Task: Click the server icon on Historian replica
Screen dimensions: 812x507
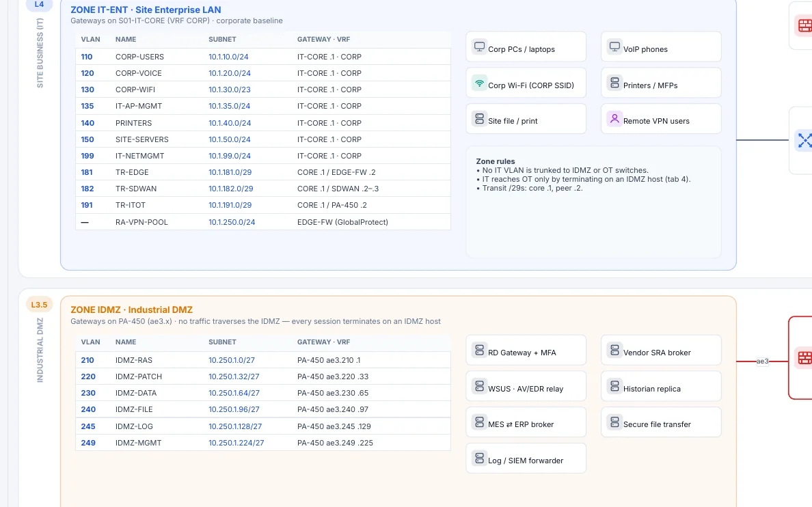Action: pyautogui.click(x=614, y=386)
